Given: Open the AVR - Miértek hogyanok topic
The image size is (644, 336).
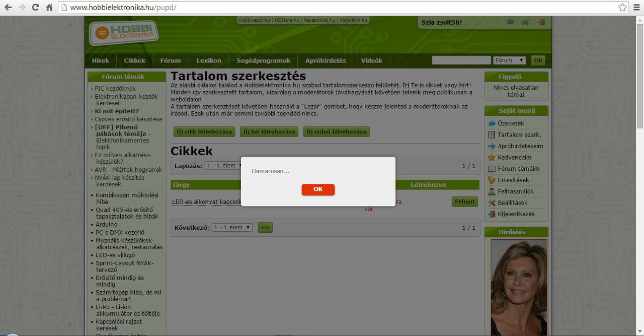Looking at the screenshot, I should [x=129, y=170].
